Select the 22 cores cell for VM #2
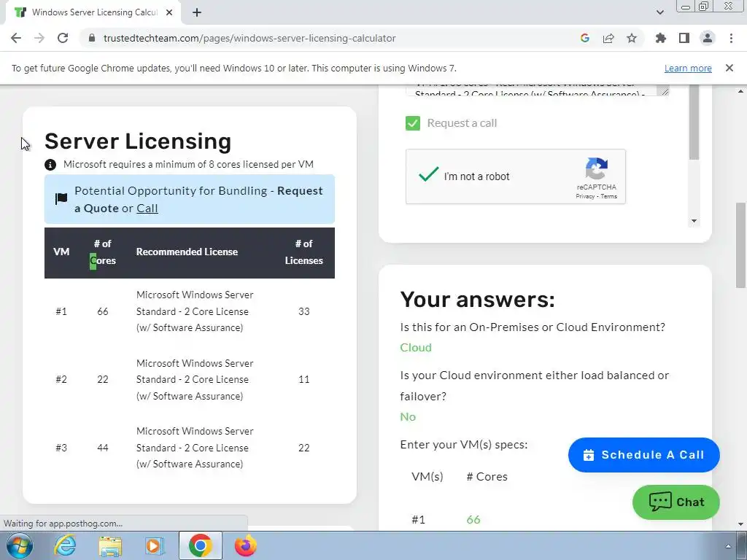 [102, 379]
